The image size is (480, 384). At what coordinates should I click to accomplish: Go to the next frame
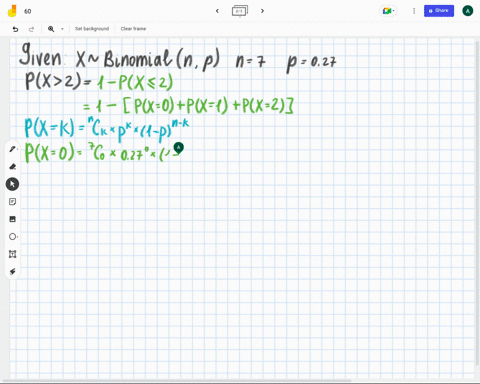click(262, 11)
